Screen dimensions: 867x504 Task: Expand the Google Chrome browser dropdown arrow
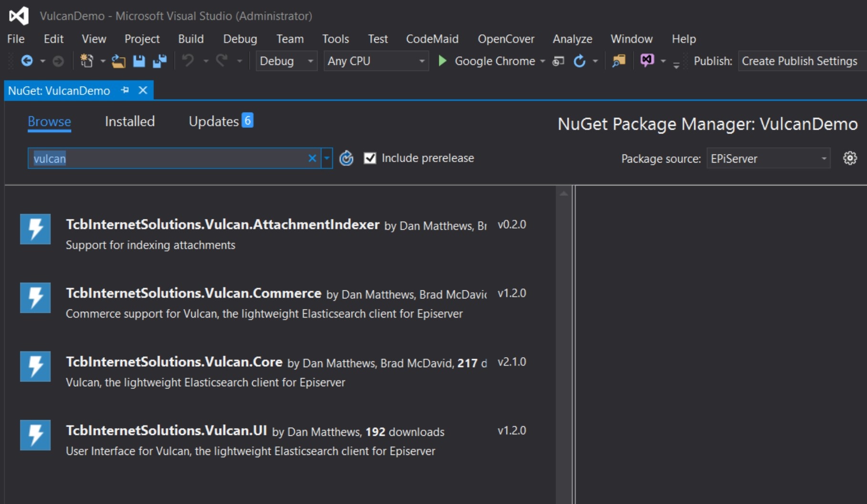542,61
